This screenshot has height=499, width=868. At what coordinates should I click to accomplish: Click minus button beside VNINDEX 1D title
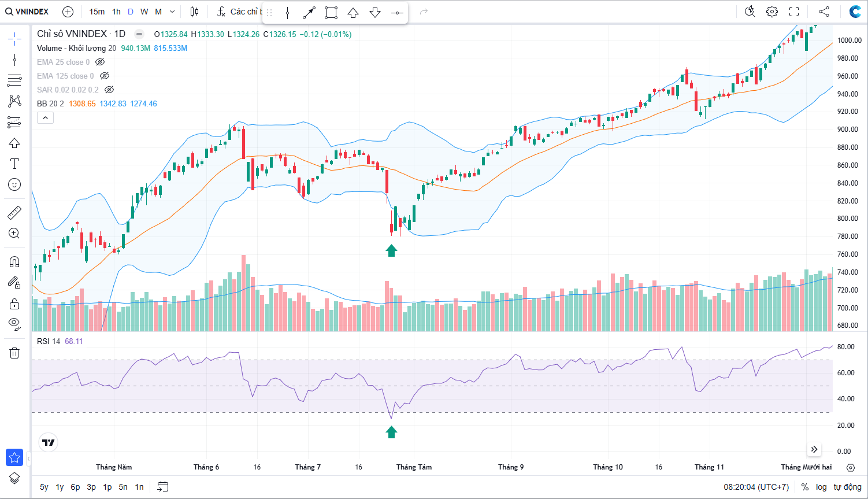[x=139, y=34]
